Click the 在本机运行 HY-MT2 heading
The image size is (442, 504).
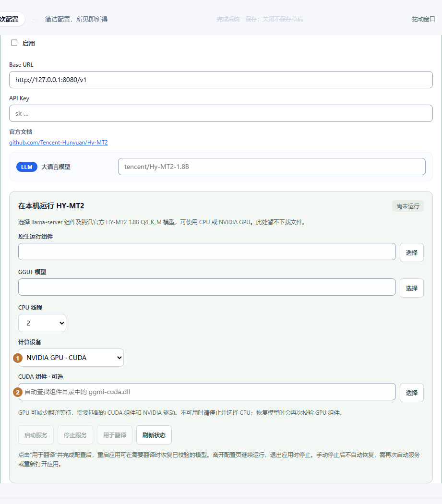(51, 206)
